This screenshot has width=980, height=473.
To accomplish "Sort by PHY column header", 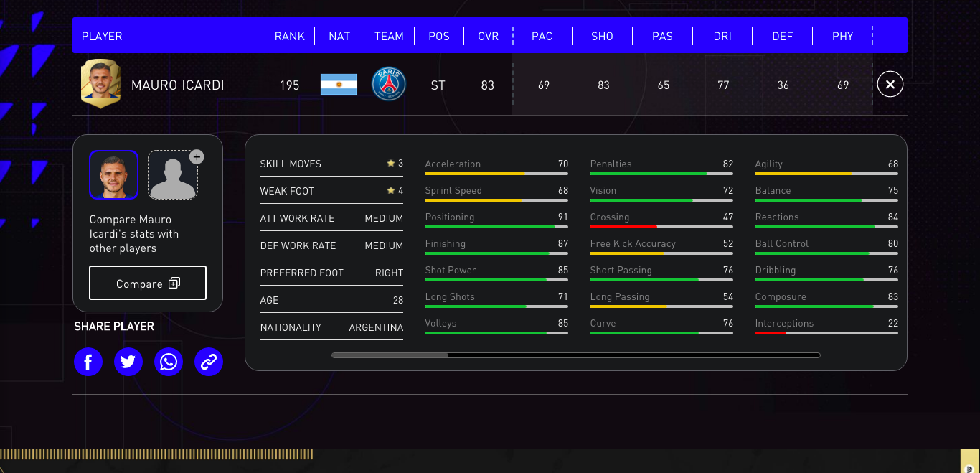I will coord(843,36).
